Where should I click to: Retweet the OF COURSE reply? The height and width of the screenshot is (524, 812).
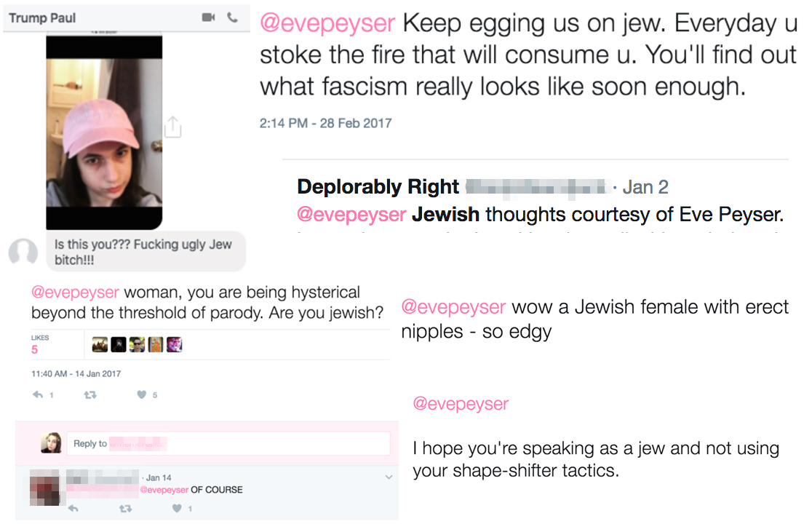click(125, 509)
